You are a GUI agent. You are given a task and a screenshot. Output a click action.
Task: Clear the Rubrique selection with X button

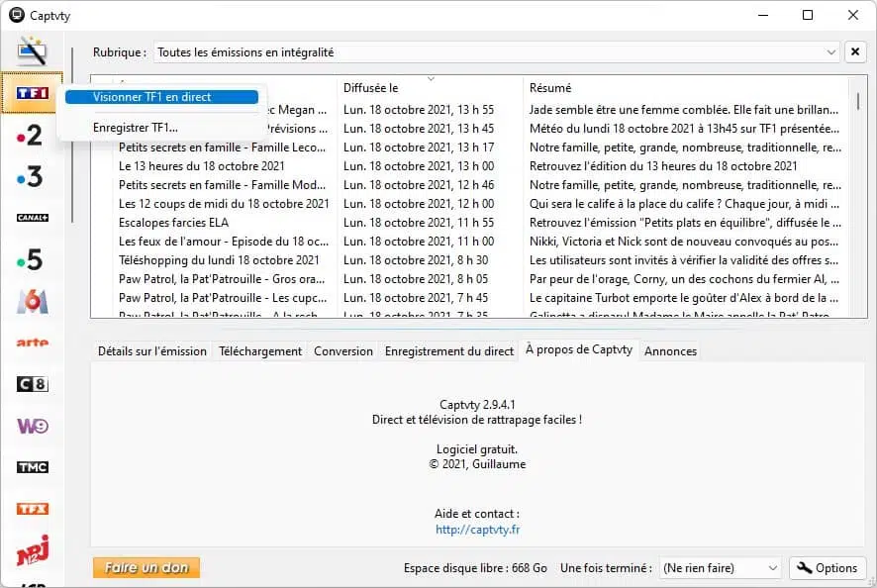[x=855, y=52]
